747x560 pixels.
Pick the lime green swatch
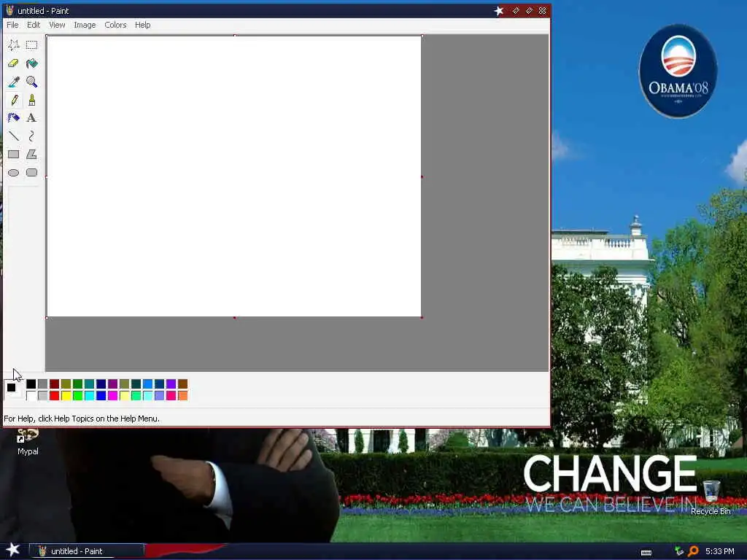(x=77, y=396)
